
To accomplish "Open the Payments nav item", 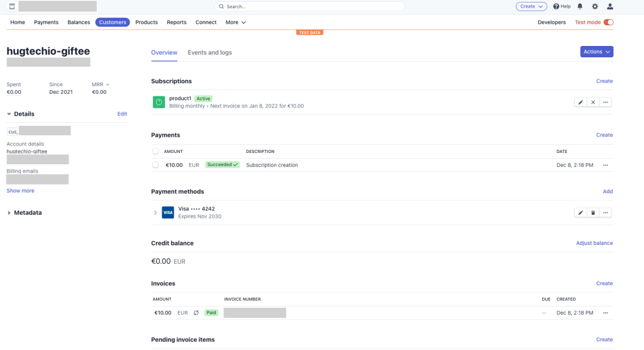I will tap(46, 22).
